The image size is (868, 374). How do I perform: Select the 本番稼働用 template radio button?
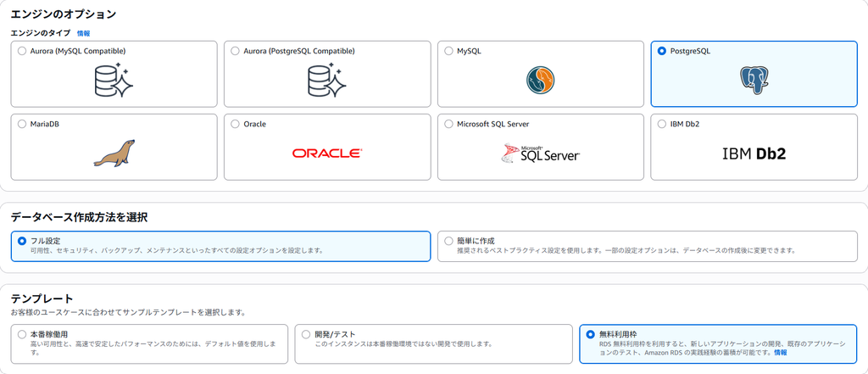point(21,335)
